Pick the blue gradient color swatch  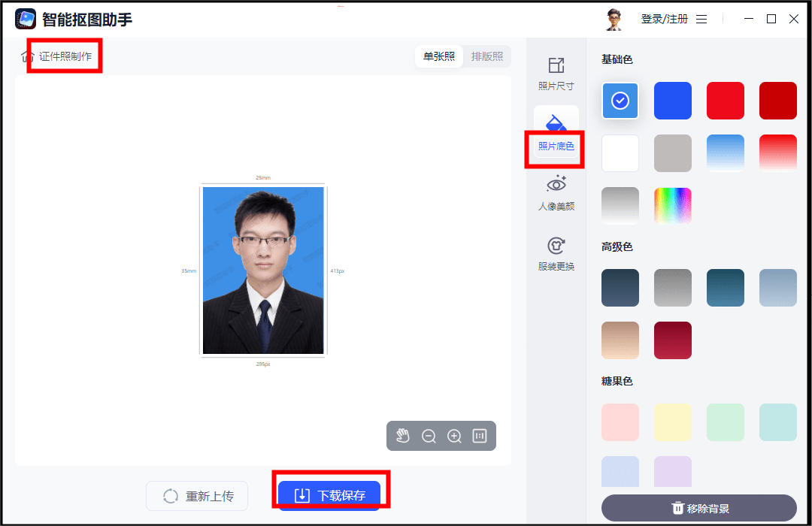pyautogui.click(x=726, y=153)
